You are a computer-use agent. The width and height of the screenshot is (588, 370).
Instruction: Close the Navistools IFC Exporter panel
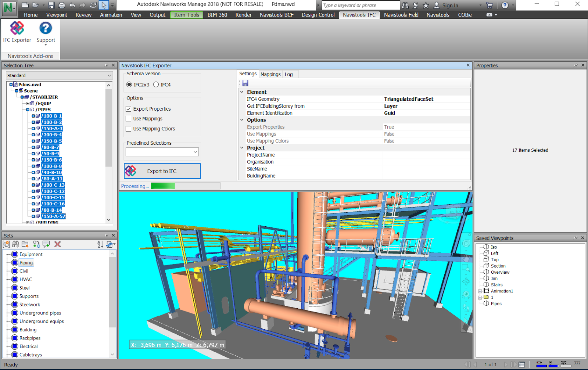coord(468,65)
